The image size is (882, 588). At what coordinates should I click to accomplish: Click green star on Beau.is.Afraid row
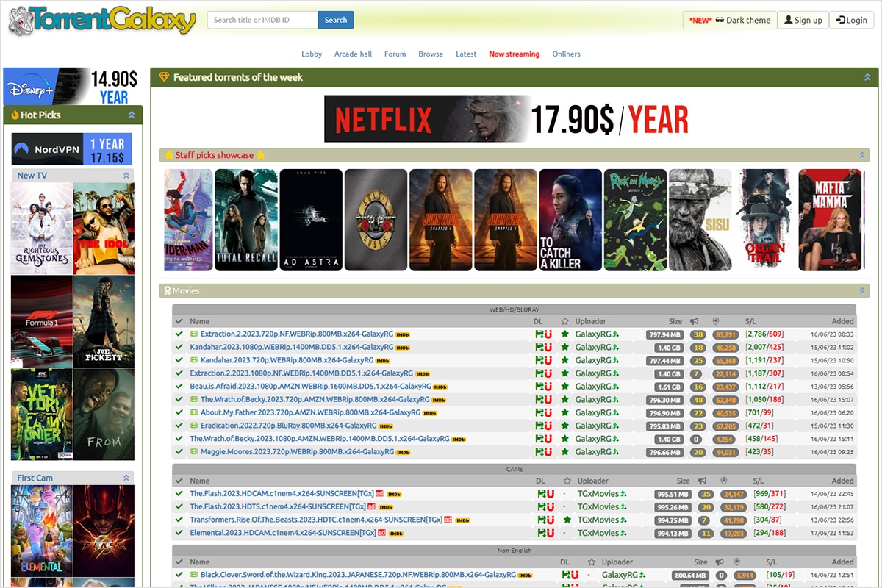(564, 387)
